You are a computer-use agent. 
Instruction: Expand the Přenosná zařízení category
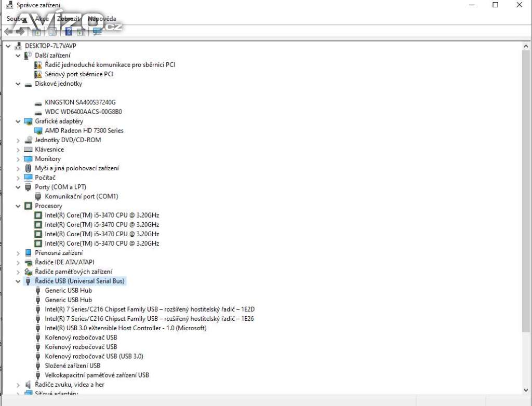click(x=18, y=253)
